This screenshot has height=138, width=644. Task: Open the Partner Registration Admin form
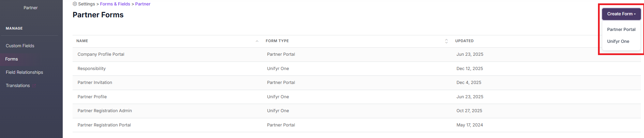point(105,111)
